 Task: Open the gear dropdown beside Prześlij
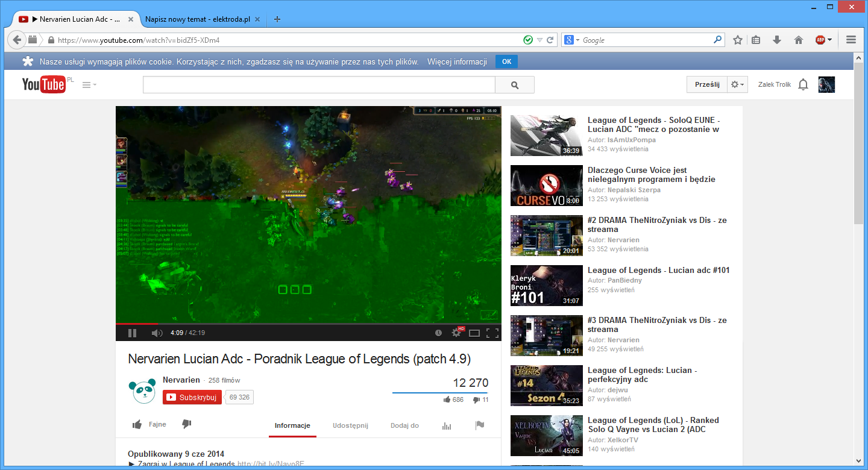tap(738, 84)
